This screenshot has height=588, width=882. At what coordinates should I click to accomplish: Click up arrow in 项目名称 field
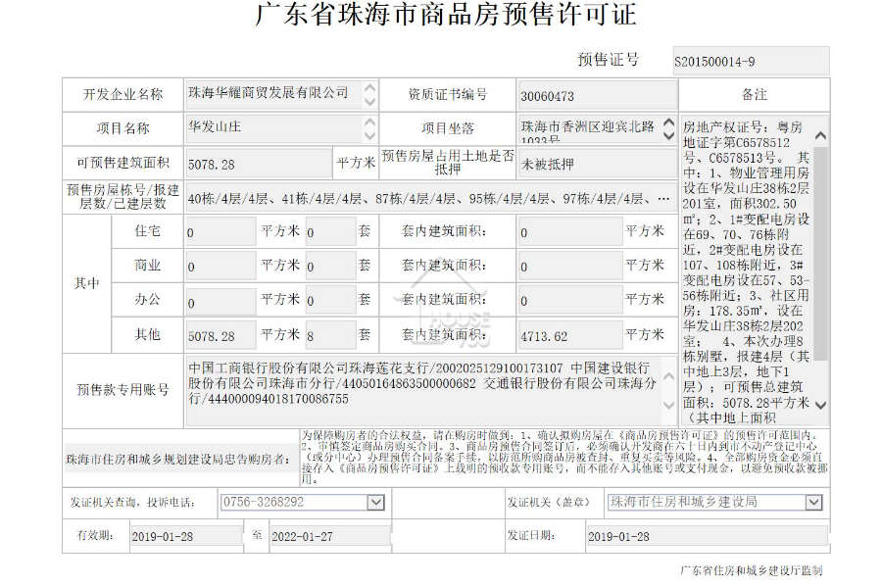(369, 122)
